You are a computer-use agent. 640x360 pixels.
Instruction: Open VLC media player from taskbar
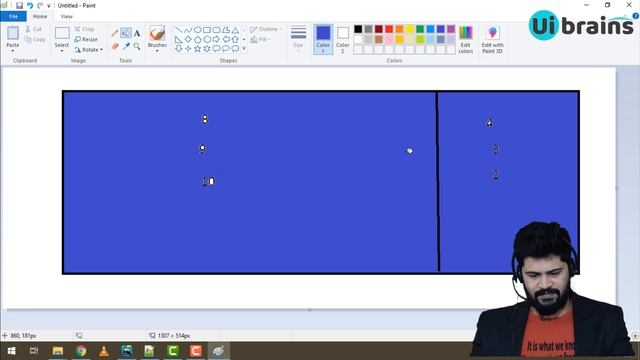(x=104, y=351)
